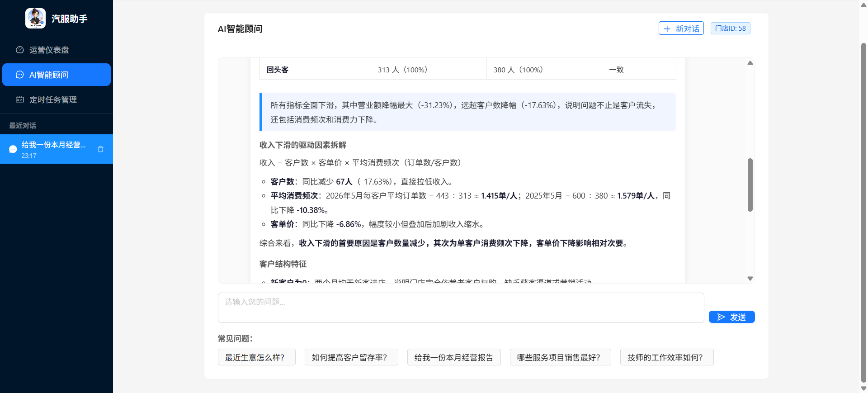Click page scrollbar up arrow at top right
This screenshot has width=868, height=393.
click(863, 5)
